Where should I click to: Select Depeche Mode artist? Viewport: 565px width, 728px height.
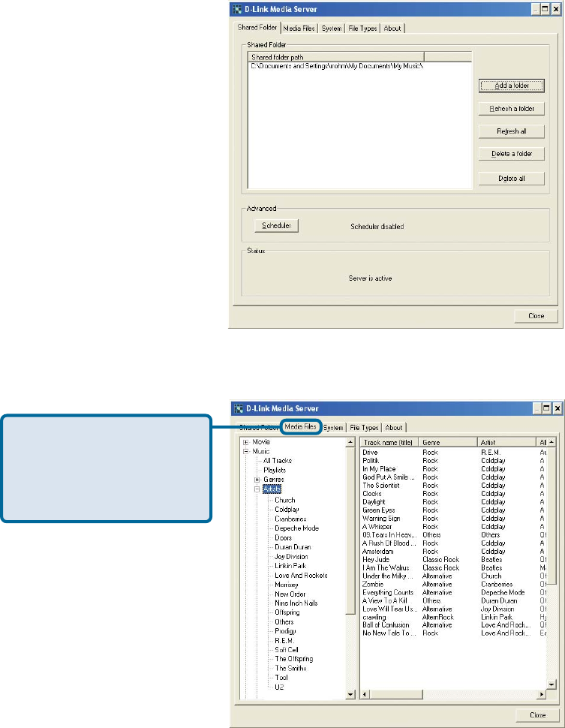(296, 528)
